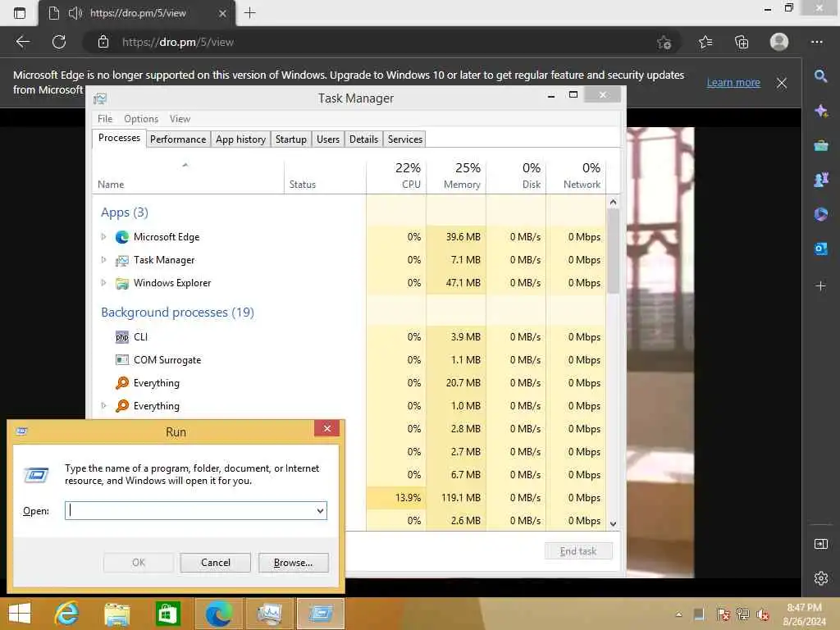The width and height of the screenshot is (840, 630).
Task: Expand the Windows Explorer process entry
Action: [103, 283]
